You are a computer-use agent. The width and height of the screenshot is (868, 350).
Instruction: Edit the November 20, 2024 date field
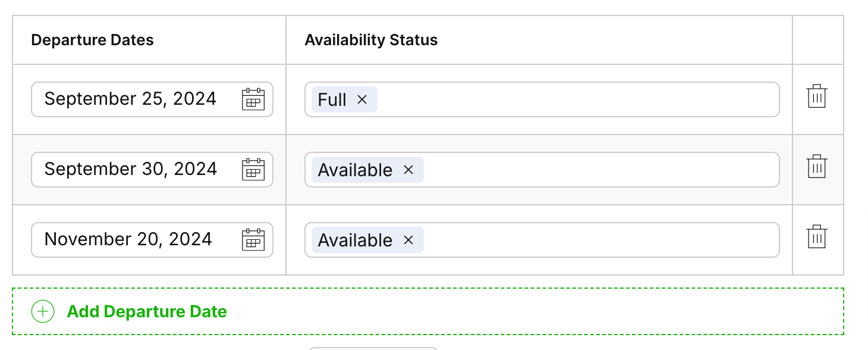[x=128, y=239]
